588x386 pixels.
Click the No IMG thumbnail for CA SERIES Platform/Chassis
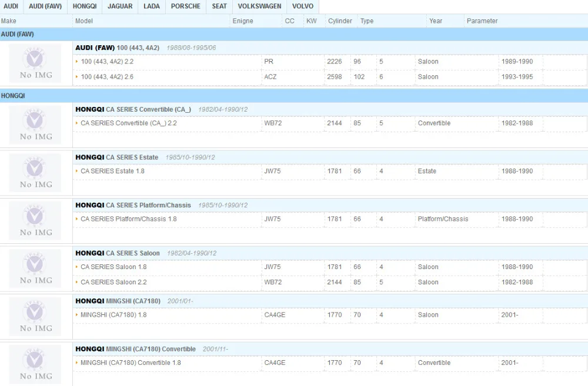coord(35,221)
